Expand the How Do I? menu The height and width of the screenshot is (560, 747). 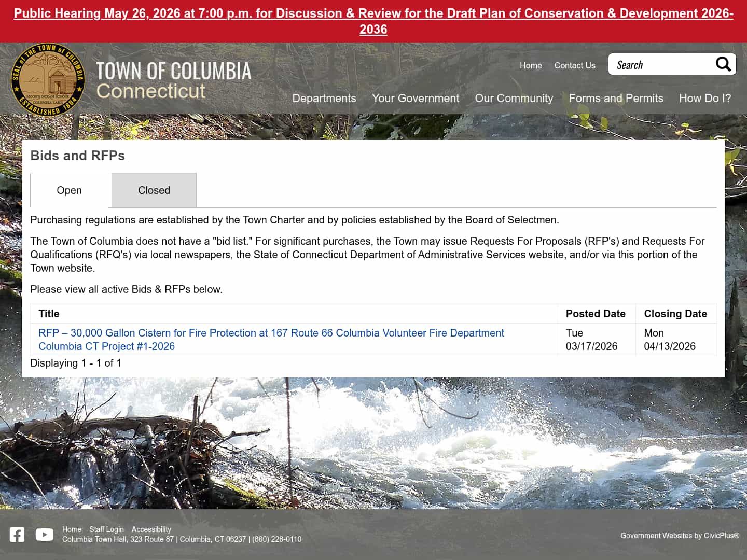[705, 98]
